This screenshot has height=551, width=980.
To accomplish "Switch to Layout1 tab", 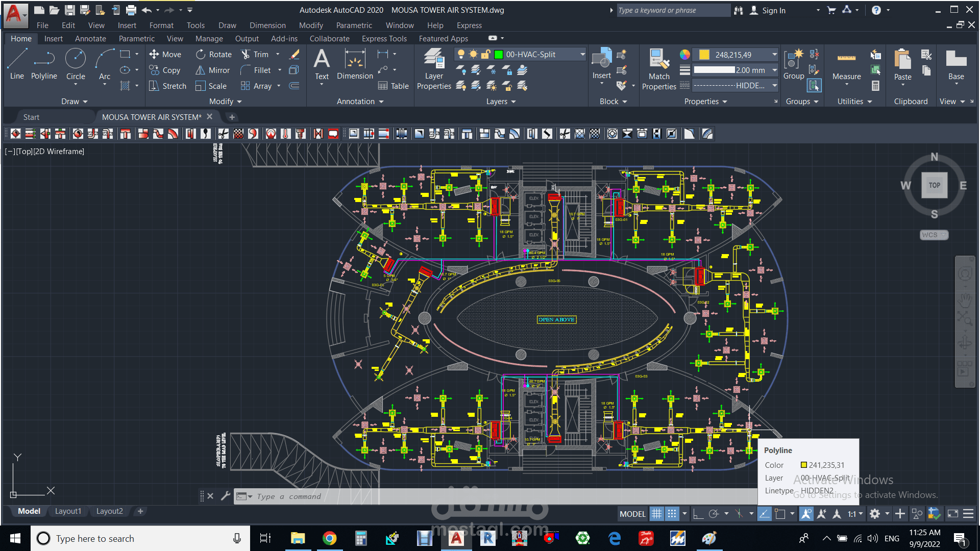I will coord(68,511).
